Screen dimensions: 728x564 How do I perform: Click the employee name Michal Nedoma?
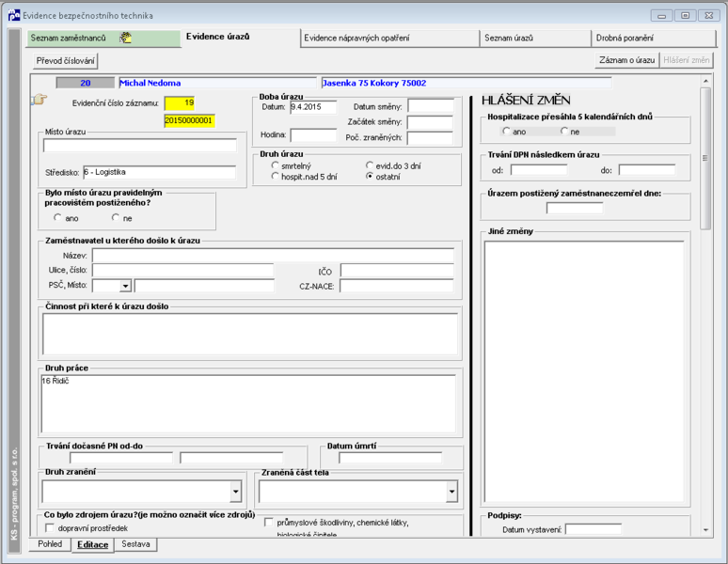tap(218, 83)
